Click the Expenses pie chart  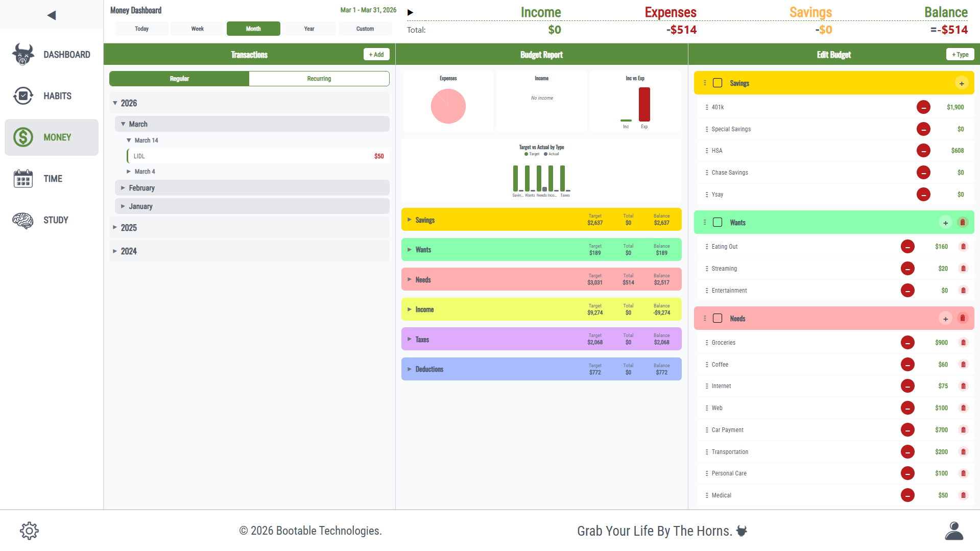click(x=448, y=106)
